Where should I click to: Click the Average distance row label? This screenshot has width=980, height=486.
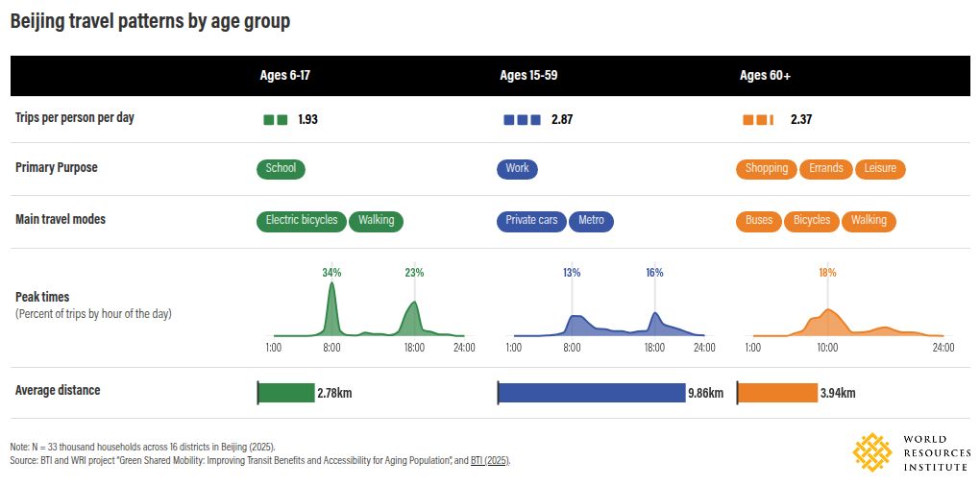tap(58, 390)
